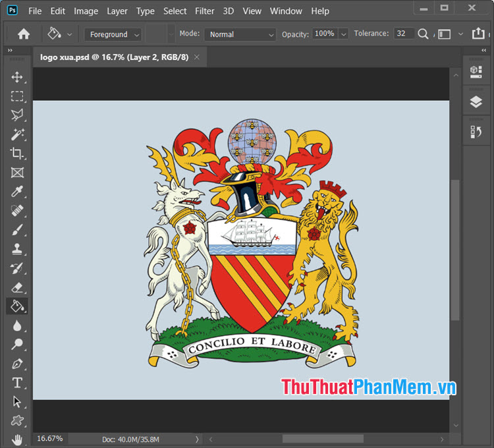Close the logo xua.psd tab
Image resolution: width=494 pixels, height=448 pixels.
pyautogui.click(x=196, y=57)
